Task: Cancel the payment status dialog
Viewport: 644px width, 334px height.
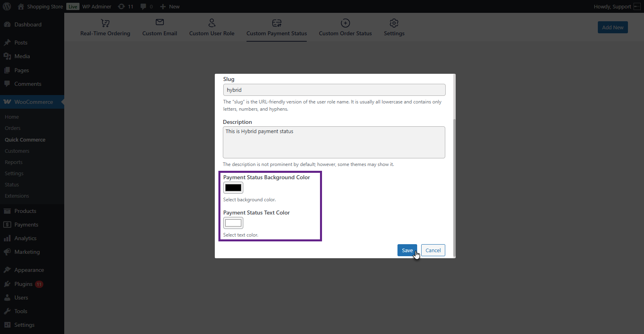Action: coord(433,250)
